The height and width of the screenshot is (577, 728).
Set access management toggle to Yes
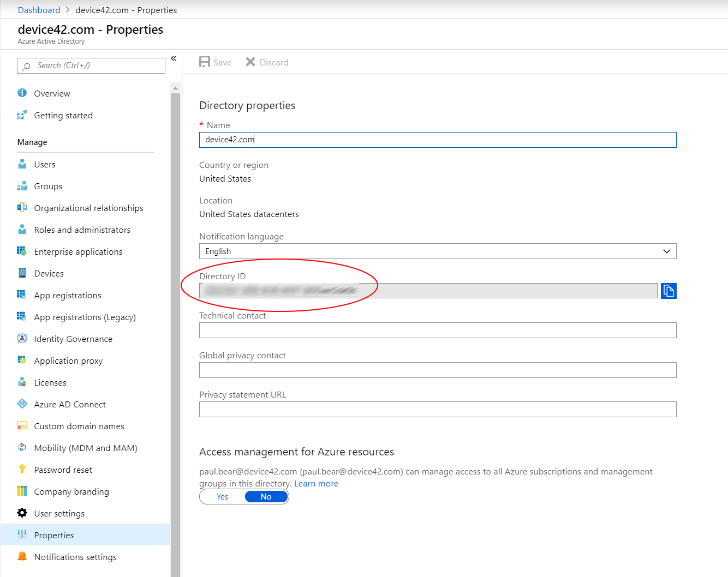[x=223, y=497]
